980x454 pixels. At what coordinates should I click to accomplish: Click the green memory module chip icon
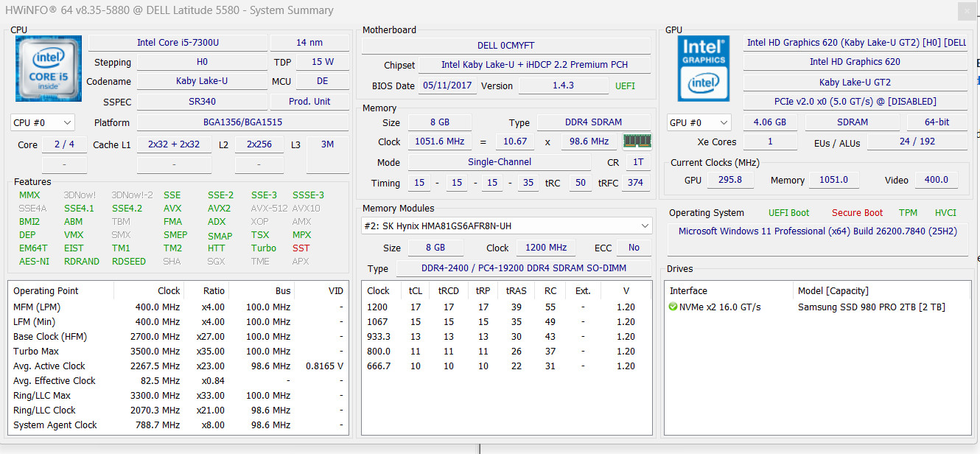coord(637,141)
